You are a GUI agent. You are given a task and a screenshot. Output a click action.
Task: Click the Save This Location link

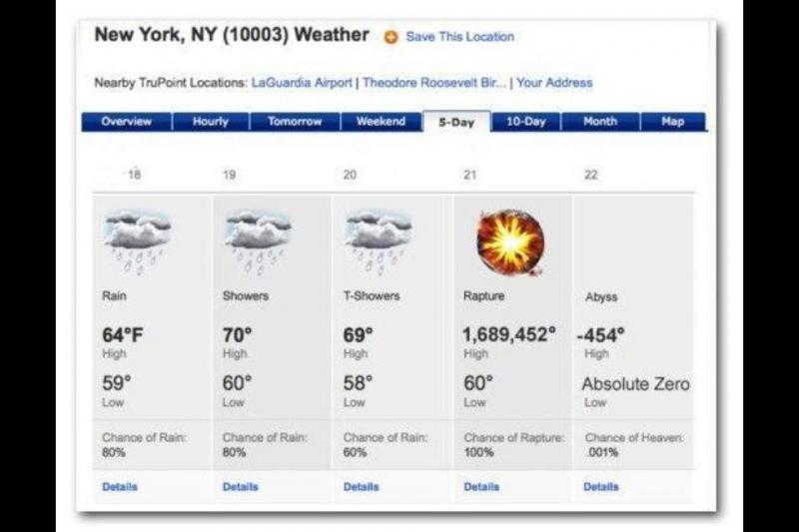pyautogui.click(x=460, y=37)
